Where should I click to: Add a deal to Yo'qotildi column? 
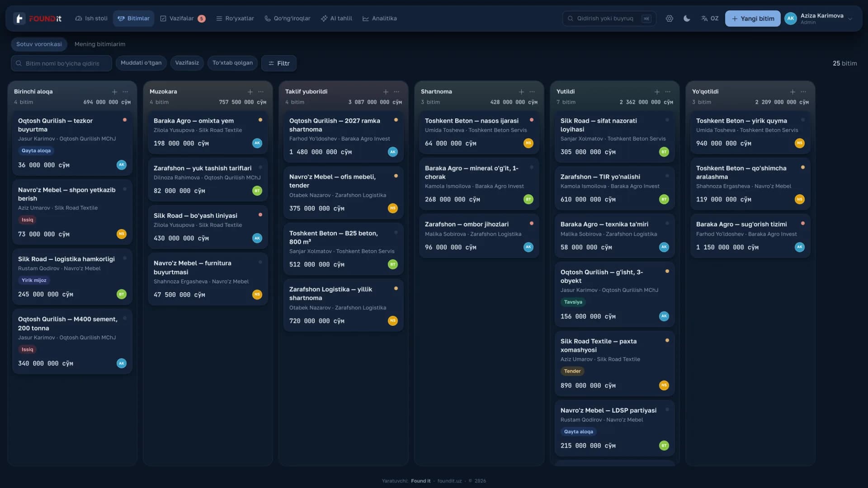point(793,92)
